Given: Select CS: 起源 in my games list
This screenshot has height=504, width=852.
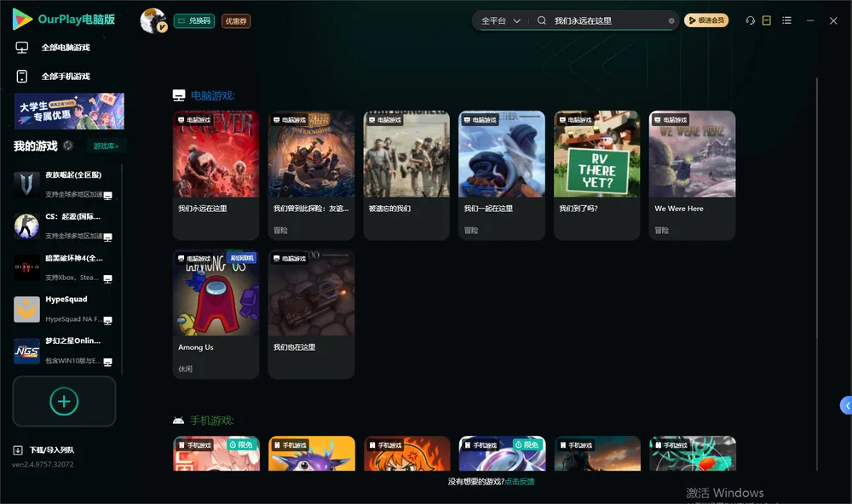Looking at the screenshot, I should pos(64,226).
